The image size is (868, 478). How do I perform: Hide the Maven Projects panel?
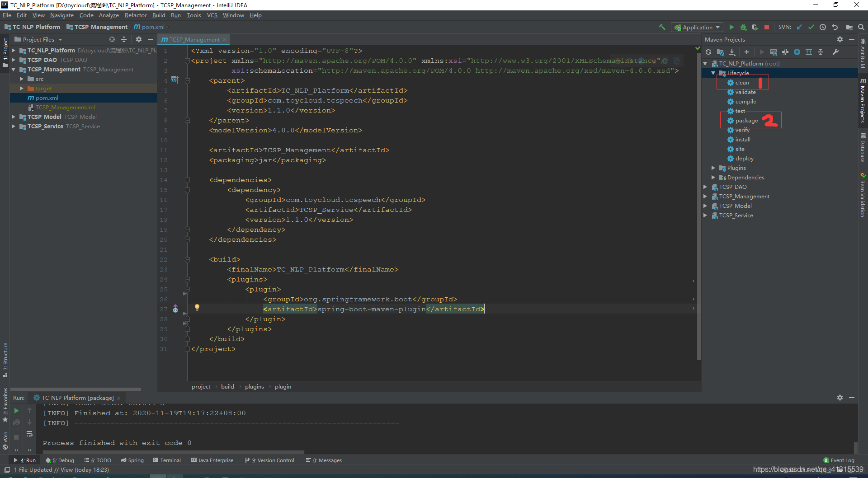[852, 39]
